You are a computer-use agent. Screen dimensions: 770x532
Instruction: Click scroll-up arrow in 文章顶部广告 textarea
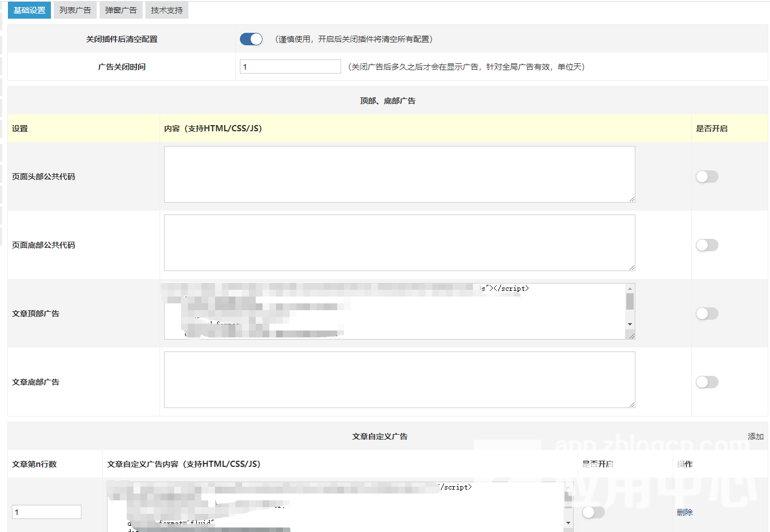630,289
